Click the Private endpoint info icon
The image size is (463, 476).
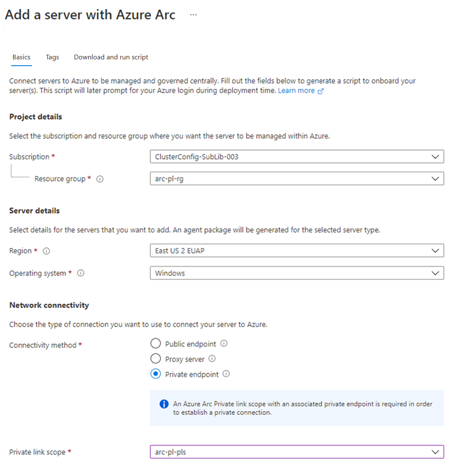[226, 374]
